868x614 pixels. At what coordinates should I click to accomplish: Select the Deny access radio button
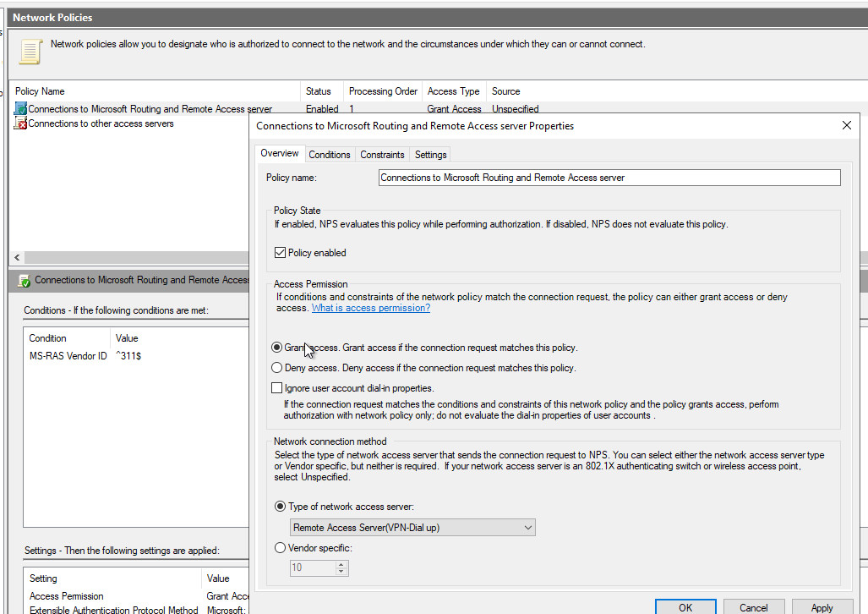pyautogui.click(x=276, y=368)
